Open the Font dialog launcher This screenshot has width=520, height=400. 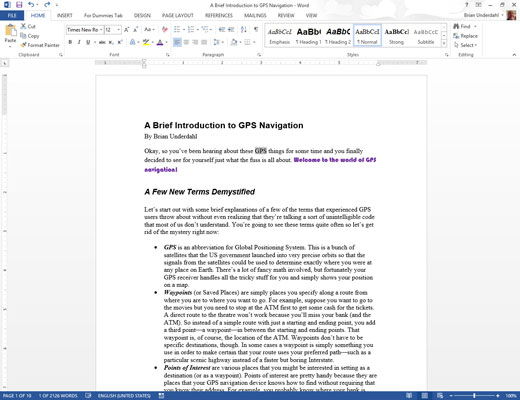pyautogui.click(x=168, y=55)
